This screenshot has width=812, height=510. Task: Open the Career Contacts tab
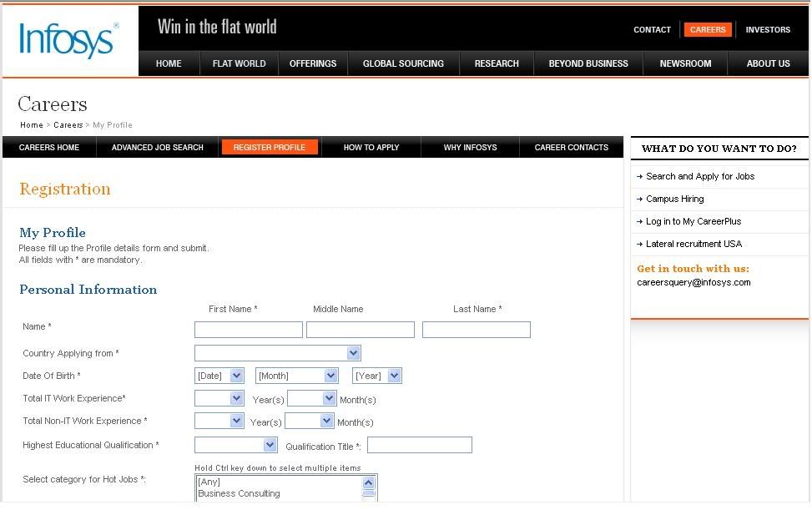tap(571, 148)
